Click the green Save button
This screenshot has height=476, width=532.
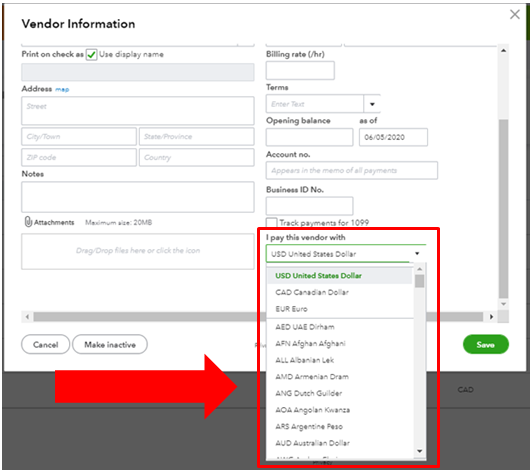click(486, 344)
